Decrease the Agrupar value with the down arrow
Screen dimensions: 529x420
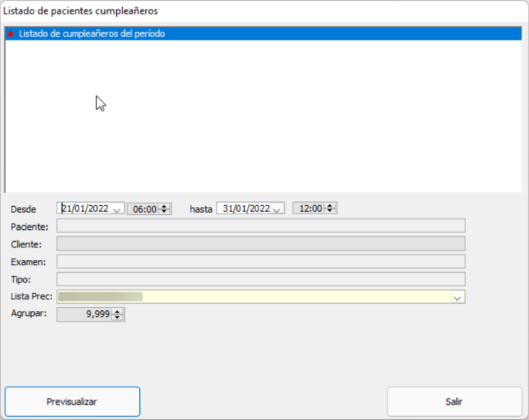coord(117,317)
